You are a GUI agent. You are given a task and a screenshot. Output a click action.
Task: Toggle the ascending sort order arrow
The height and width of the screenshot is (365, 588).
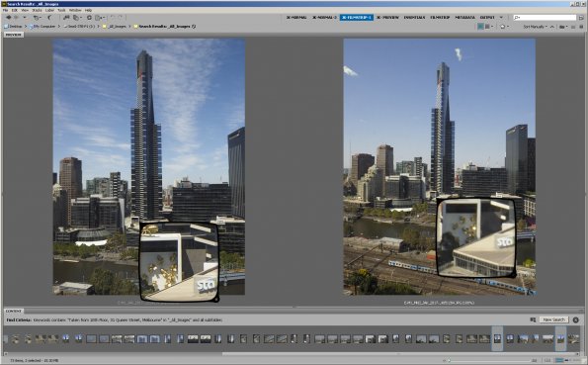pos(552,27)
